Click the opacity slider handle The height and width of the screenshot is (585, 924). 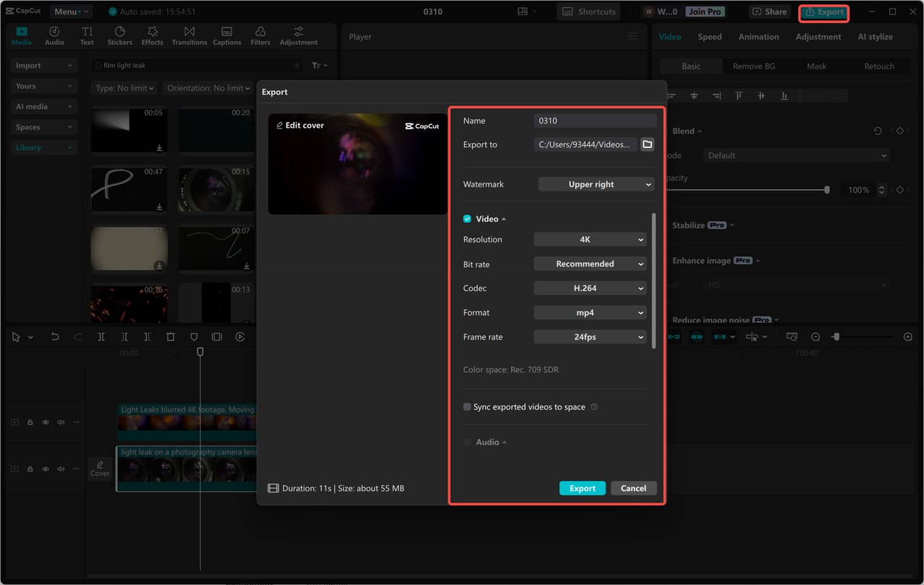[827, 190]
